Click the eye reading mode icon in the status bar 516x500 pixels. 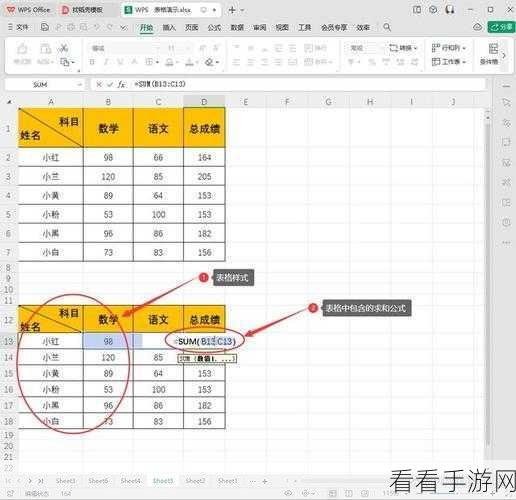coord(288,493)
